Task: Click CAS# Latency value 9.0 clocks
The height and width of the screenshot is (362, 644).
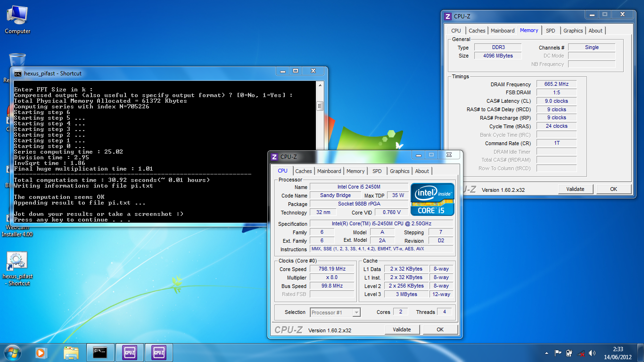Action: click(556, 101)
